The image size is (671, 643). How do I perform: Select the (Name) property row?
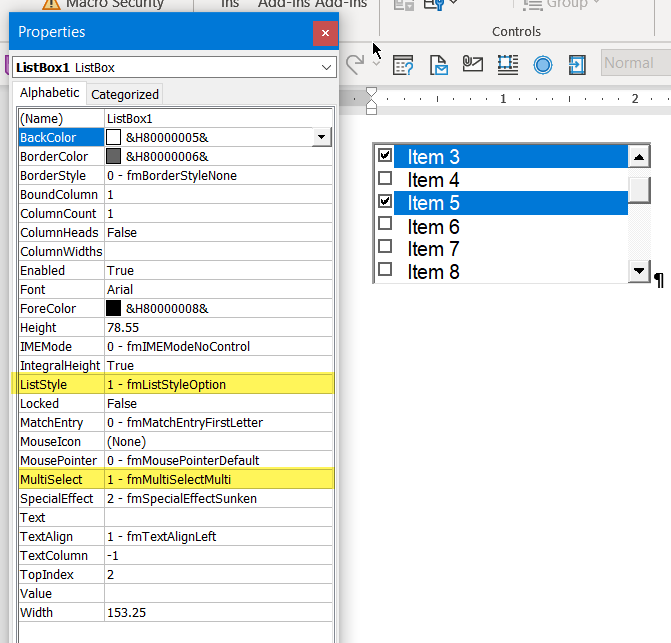click(x=175, y=119)
